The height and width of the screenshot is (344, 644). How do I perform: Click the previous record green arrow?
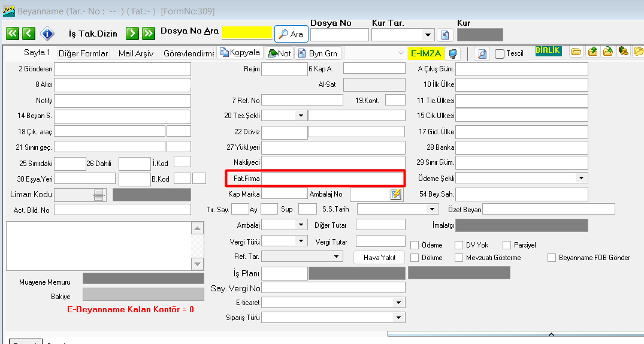point(29,34)
